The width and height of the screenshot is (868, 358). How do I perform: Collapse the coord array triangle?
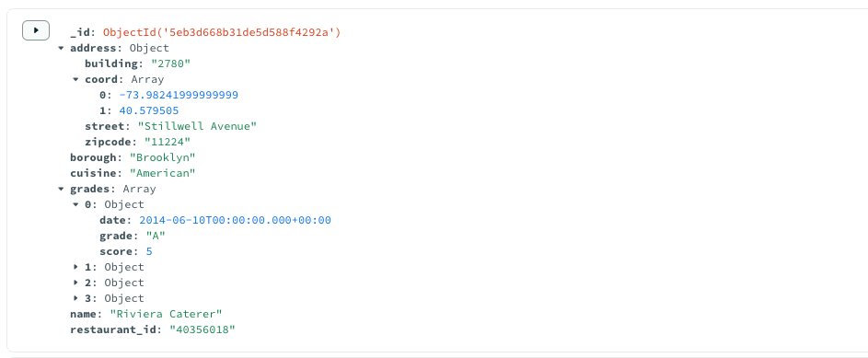click(x=75, y=80)
